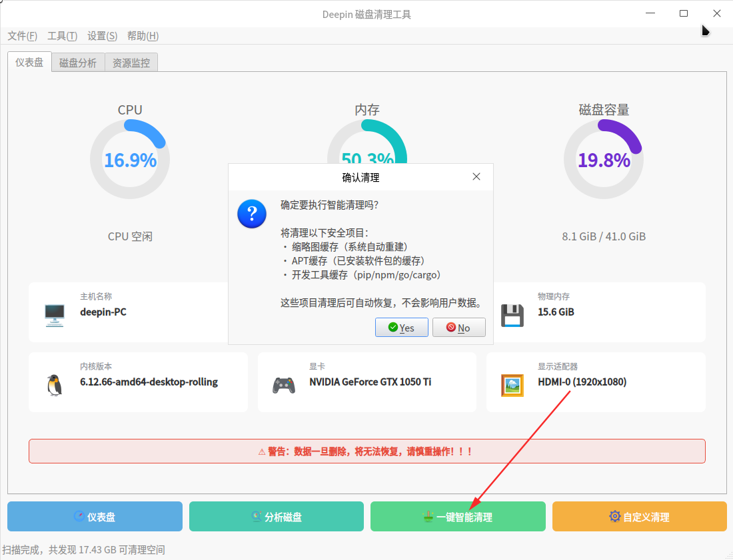Open the 文件(F) menu
The image size is (733, 560).
tap(23, 36)
